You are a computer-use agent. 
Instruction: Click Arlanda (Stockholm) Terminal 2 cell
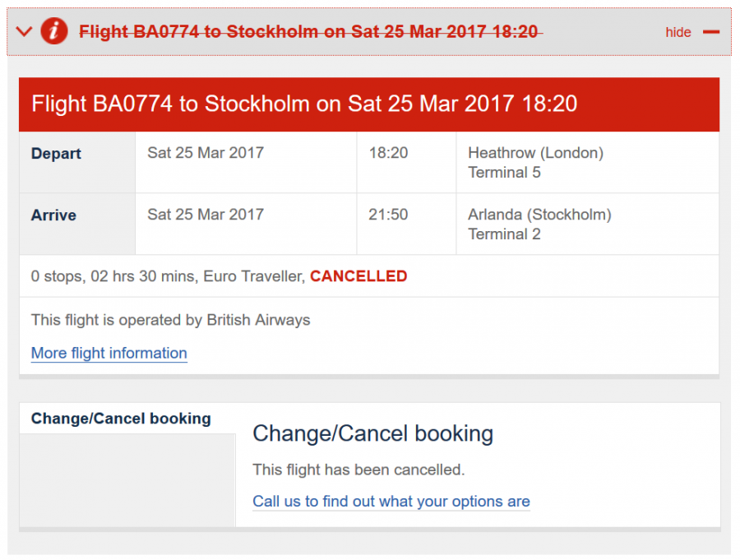coord(539,224)
